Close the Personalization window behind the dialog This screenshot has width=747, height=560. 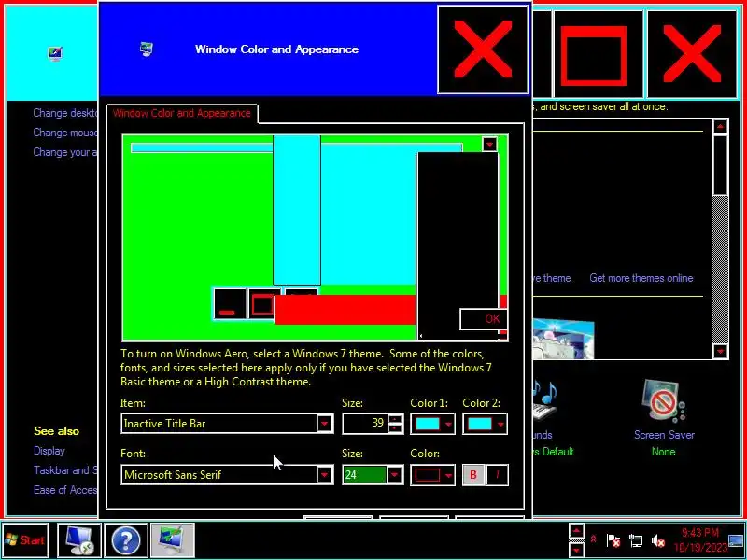coord(692,55)
